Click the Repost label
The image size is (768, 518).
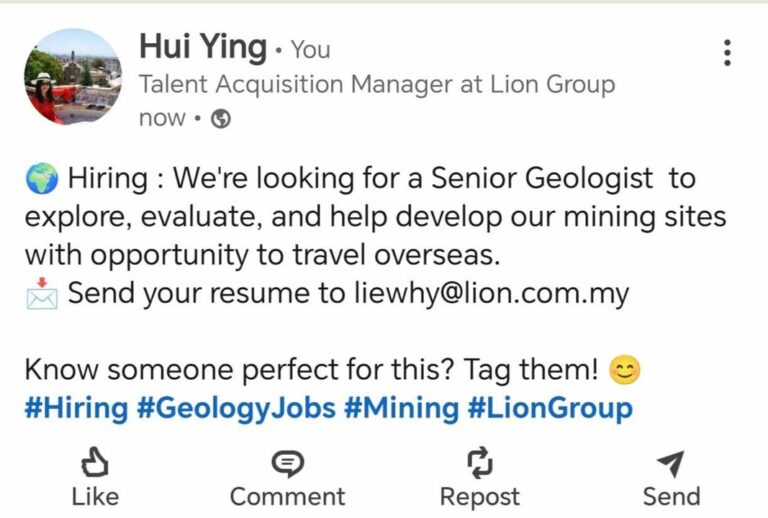(x=480, y=497)
